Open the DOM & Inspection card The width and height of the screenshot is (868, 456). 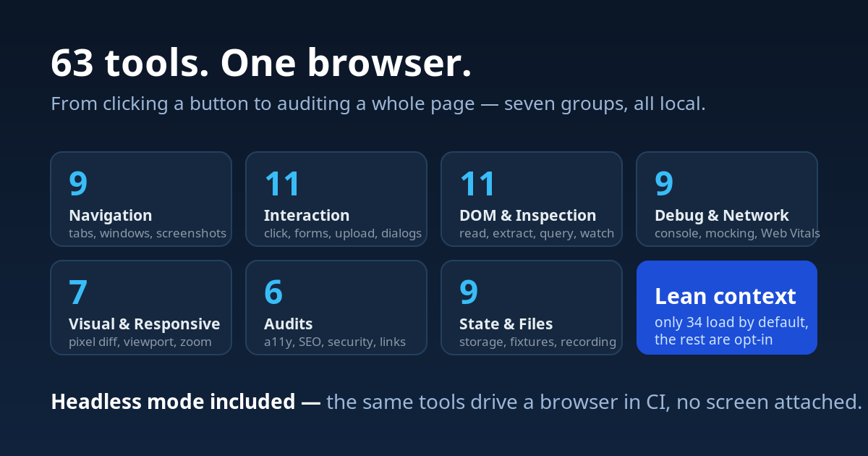click(532, 199)
